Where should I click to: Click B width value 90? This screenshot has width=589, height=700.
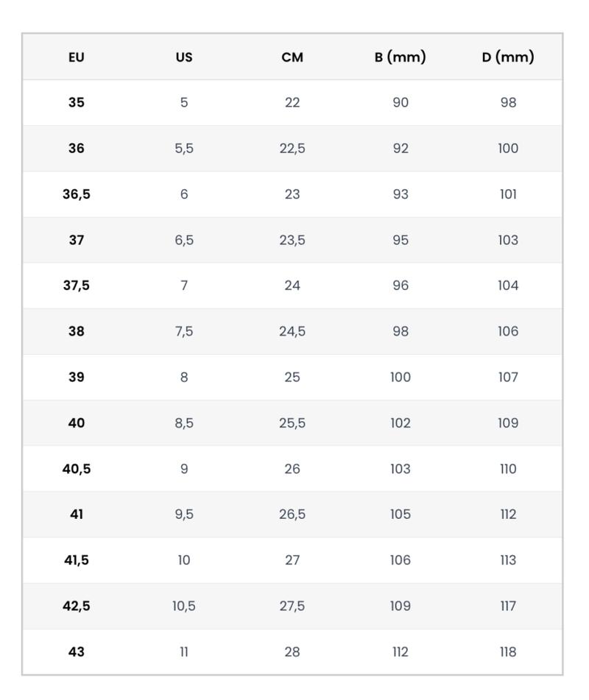coord(400,102)
